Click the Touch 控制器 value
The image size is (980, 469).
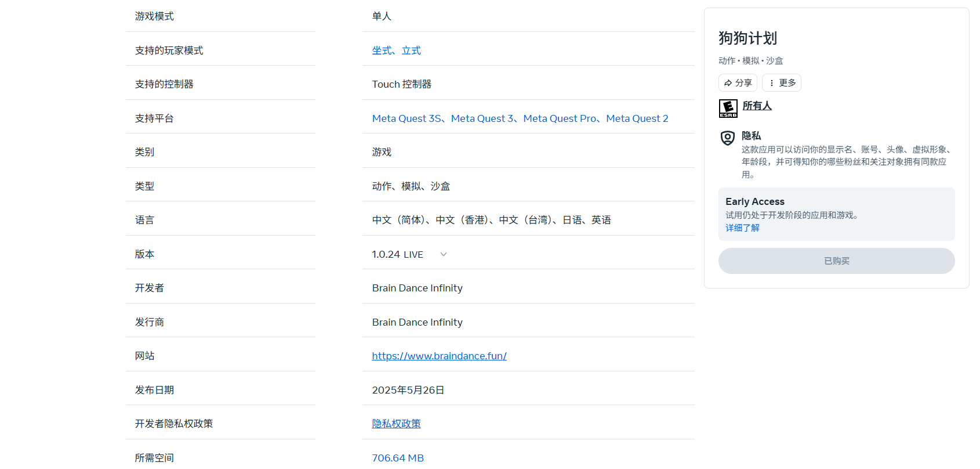(x=401, y=84)
